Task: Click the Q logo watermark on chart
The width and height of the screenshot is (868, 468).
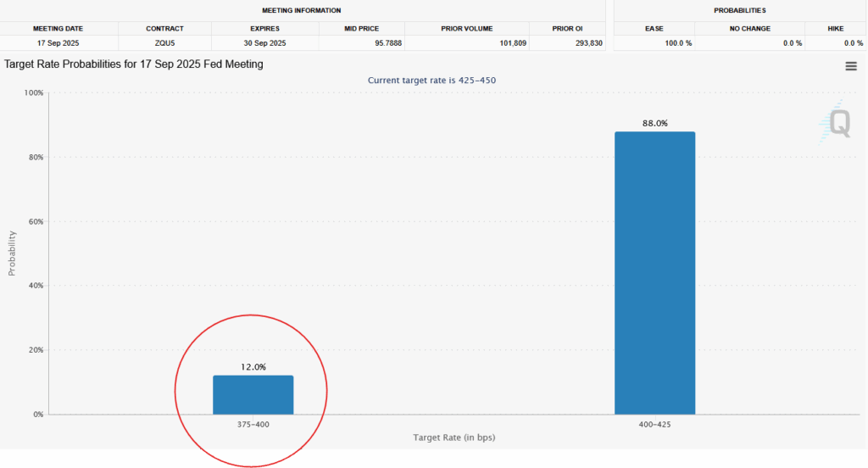Action: click(x=837, y=123)
